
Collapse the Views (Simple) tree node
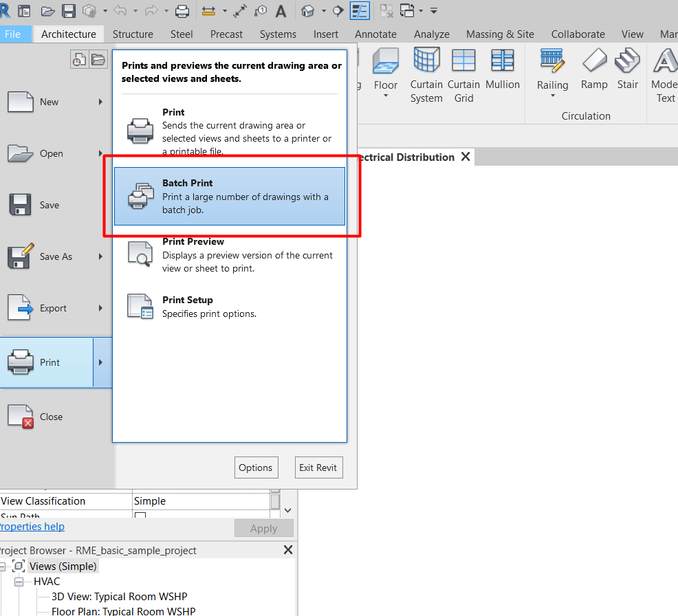click(2, 566)
